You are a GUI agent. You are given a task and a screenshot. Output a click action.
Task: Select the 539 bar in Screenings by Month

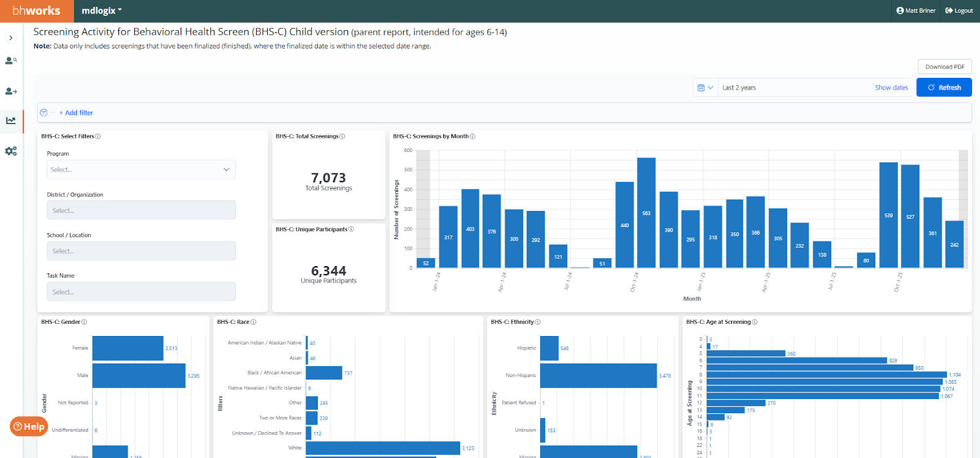click(889, 215)
